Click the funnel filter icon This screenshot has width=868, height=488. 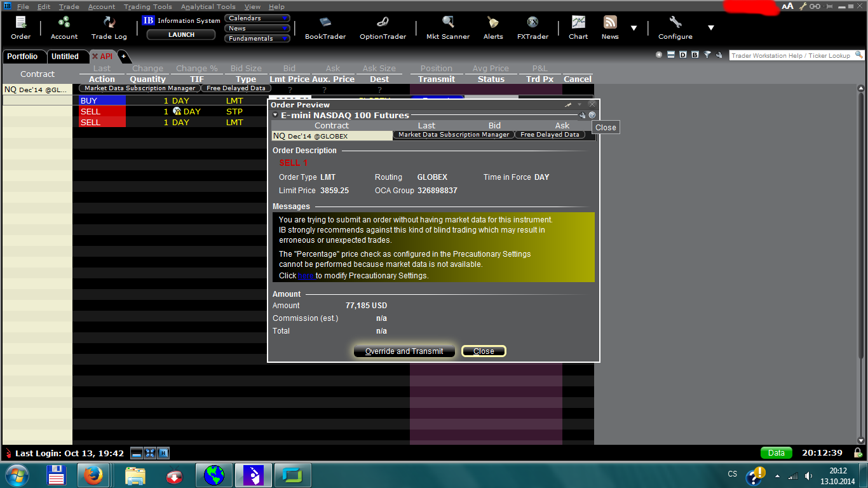point(707,55)
